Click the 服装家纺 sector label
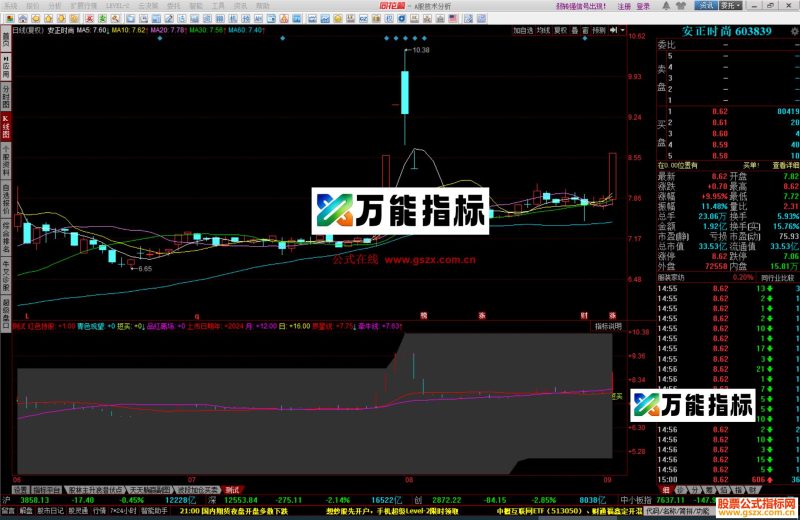The width and height of the screenshot is (800, 520). point(671,278)
